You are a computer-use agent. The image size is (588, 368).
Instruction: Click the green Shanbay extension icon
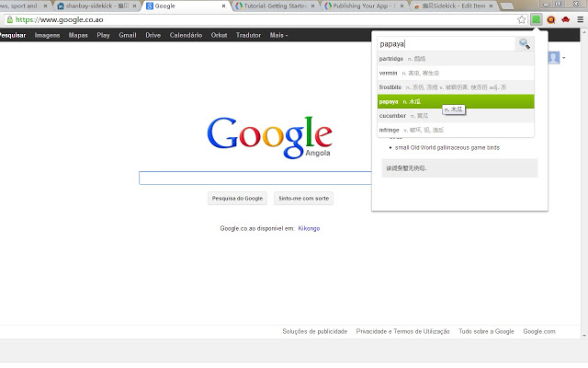(536, 19)
